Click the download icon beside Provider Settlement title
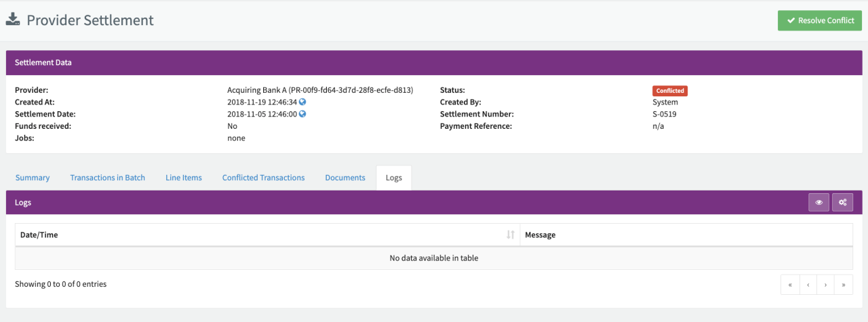Screen dimensions: 868x322 13,20
